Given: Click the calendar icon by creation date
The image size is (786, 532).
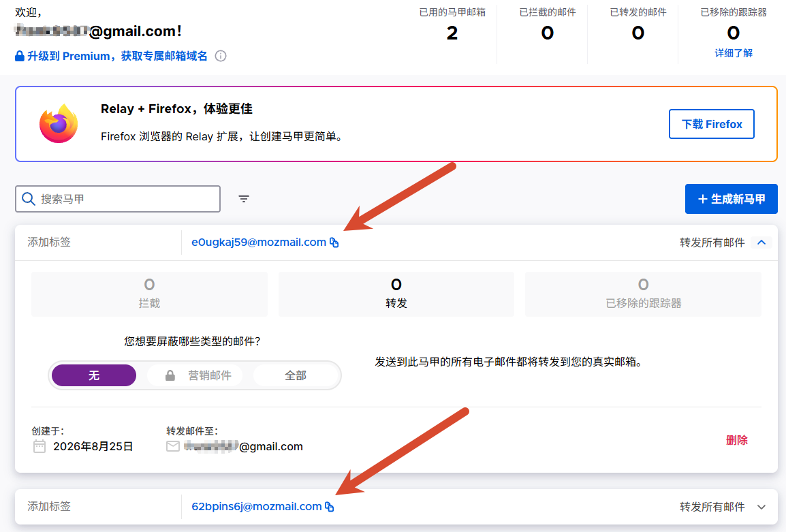Looking at the screenshot, I should click(x=40, y=446).
